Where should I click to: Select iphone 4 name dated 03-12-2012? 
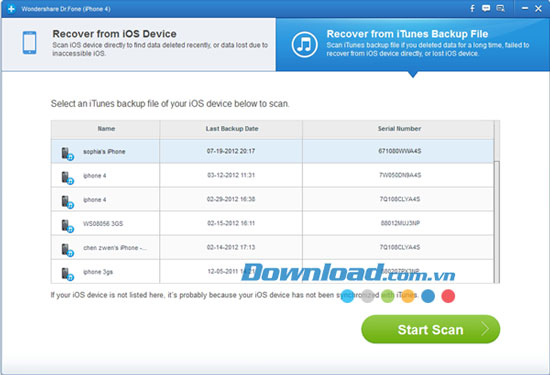point(94,175)
